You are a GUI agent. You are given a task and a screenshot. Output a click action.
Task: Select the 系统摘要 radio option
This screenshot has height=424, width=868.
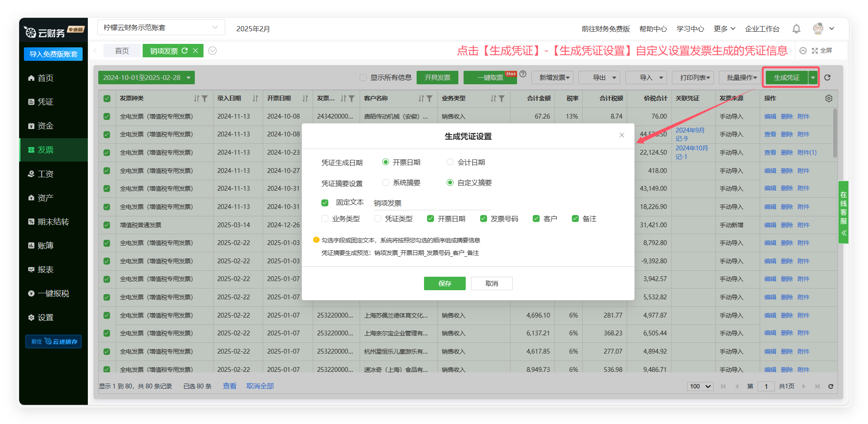[386, 182]
